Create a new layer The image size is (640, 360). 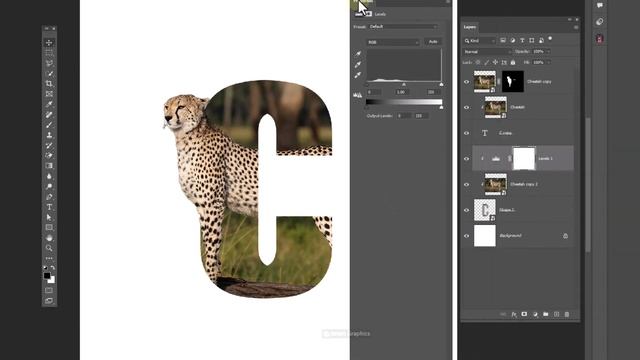556,314
